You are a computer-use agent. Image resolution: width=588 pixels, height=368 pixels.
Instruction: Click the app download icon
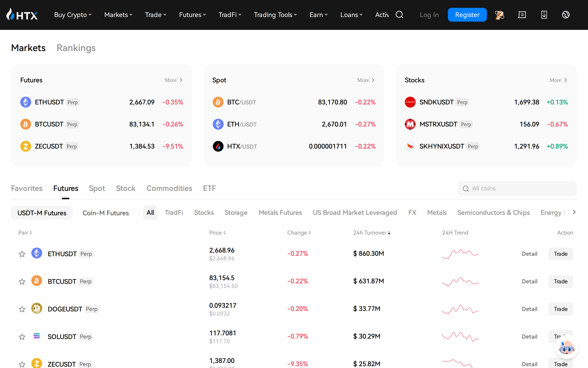coord(544,15)
